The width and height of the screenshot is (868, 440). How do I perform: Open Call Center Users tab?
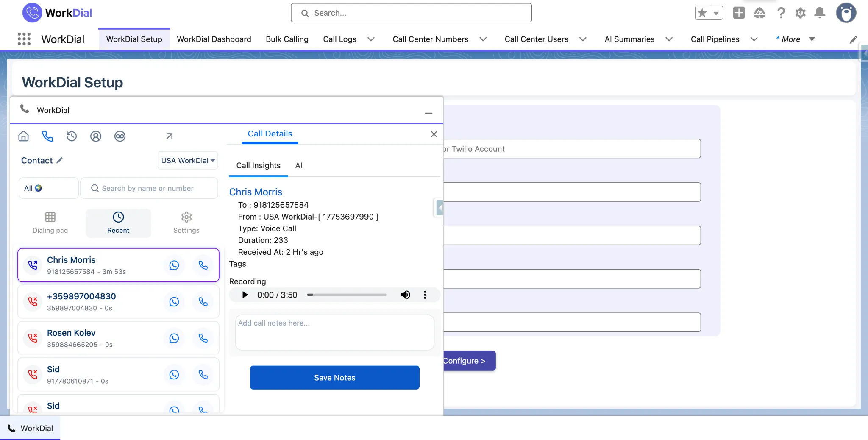tap(536, 39)
